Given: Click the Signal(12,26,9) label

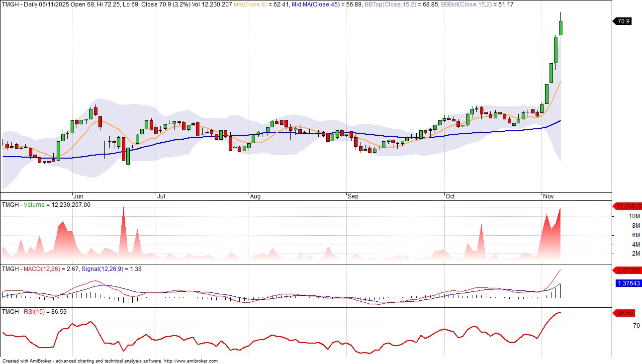Looking at the screenshot, I should click(x=102, y=269).
